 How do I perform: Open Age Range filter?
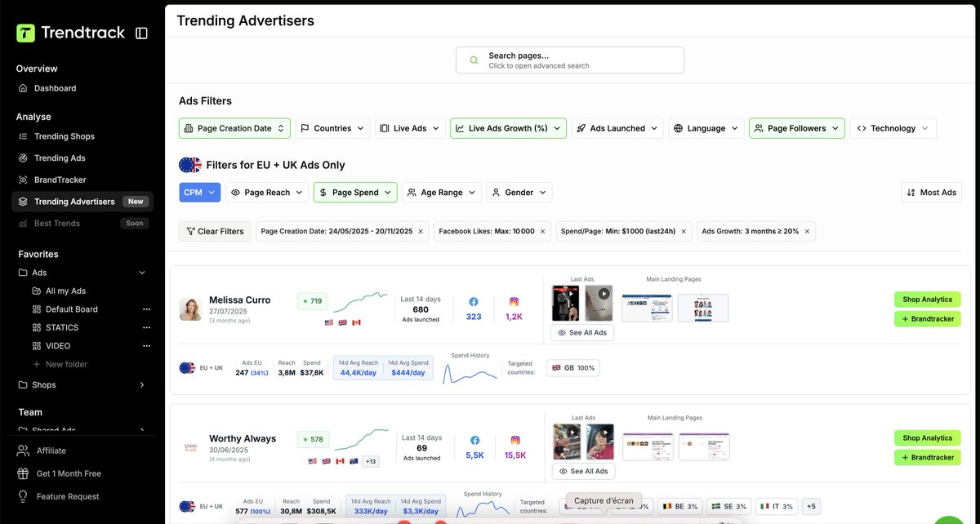[x=441, y=193]
